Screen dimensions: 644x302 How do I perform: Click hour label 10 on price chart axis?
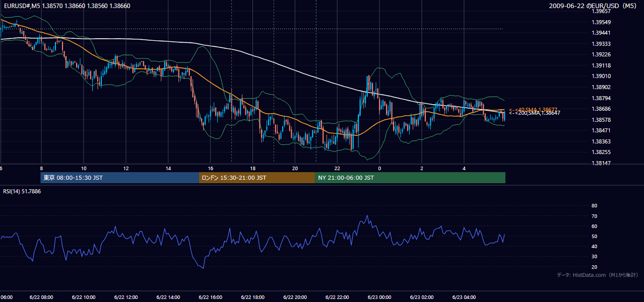[84, 168]
